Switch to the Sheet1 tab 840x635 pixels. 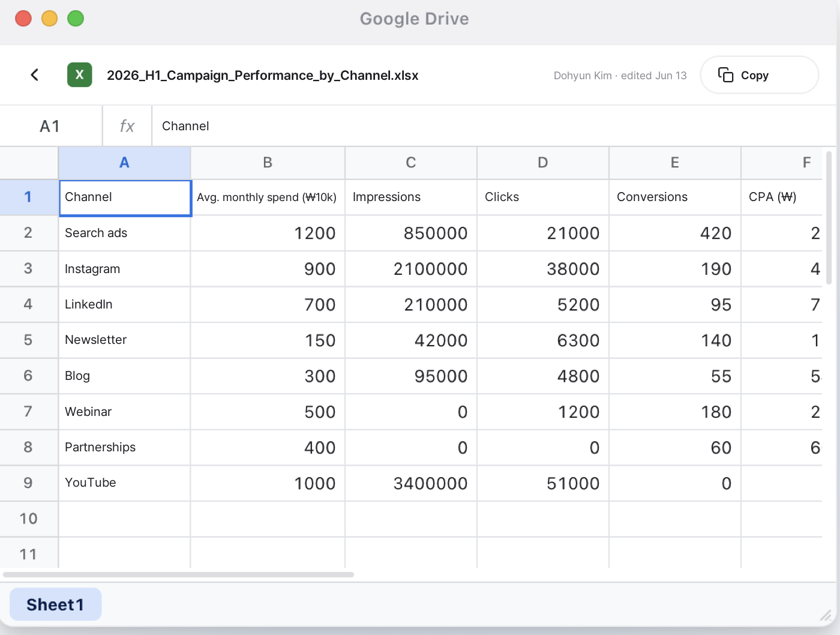tap(55, 604)
